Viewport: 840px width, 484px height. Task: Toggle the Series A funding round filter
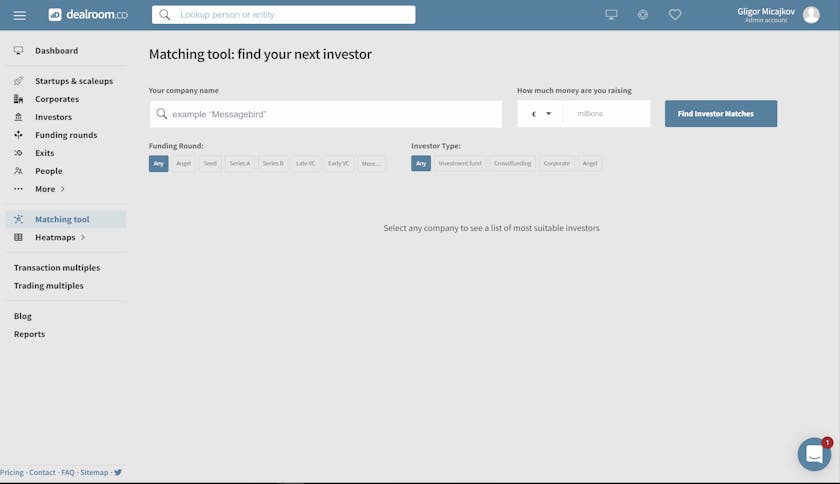point(240,163)
